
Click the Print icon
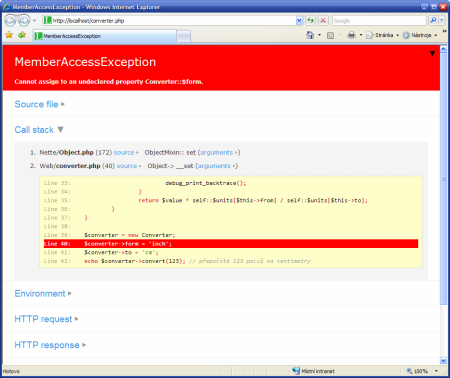tap(351, 35)
